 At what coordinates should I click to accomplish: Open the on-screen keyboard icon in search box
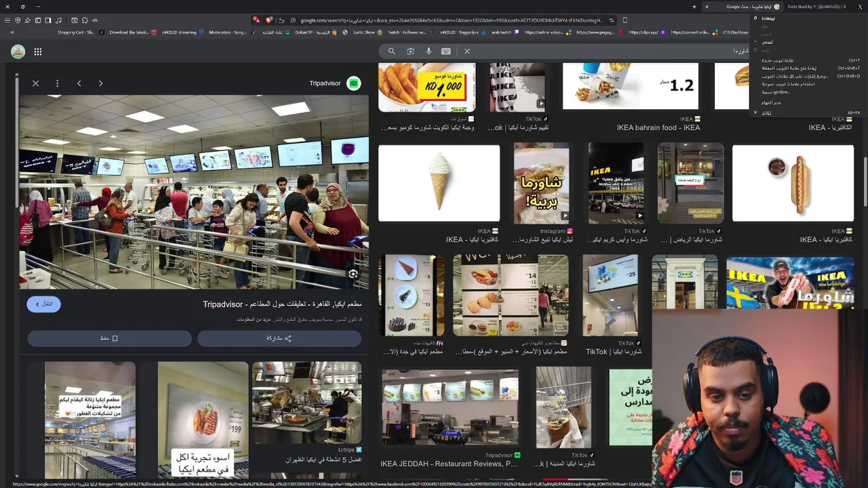click(x=446, y=52)
